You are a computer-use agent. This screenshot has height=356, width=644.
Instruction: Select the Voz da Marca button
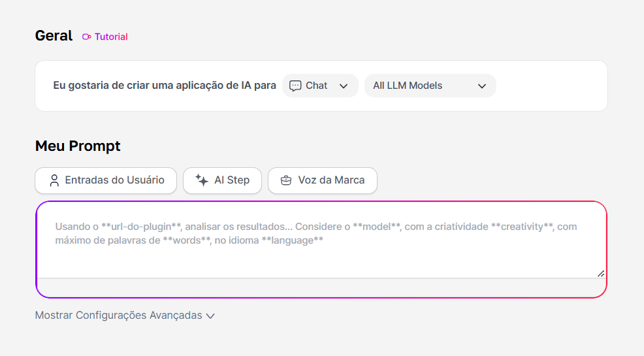click(323, 180)
